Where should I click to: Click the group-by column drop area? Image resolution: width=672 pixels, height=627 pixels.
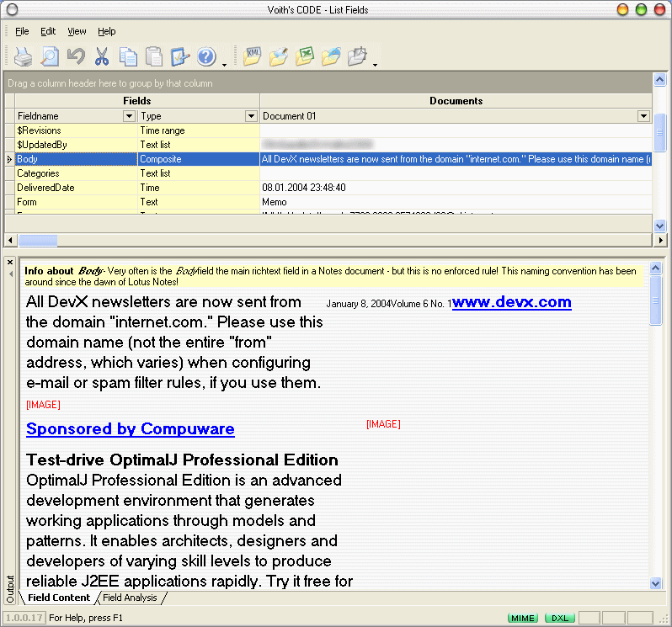pos(328,83)
